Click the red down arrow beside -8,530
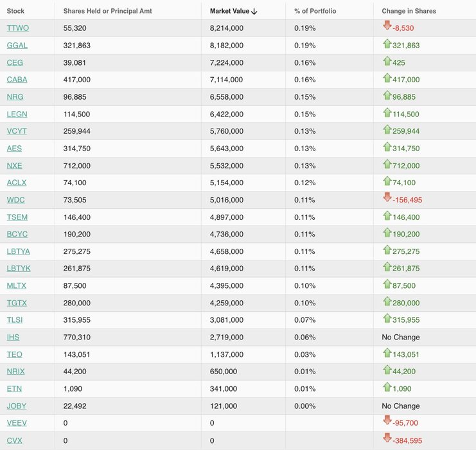This screenshot has height=450, width=476. (x=387, y=25)
